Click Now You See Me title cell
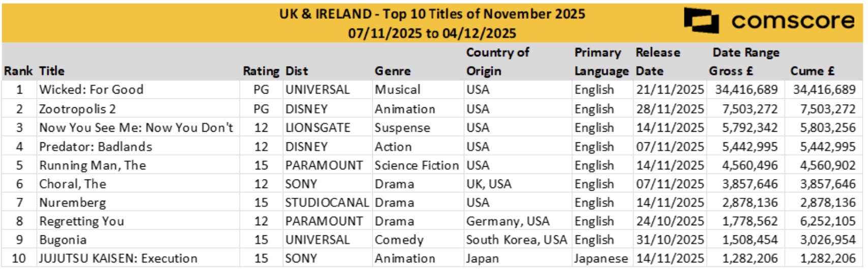The height and width of the screenshot is (273, 868). point(136,128)
